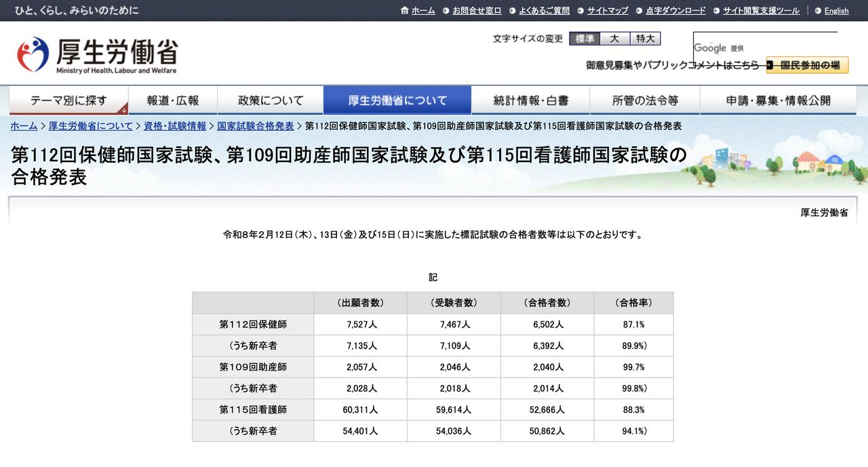Select 大 text size
The height and width of the screenshot is (467, 868).
pyautogui.click(x=614, y=39)
